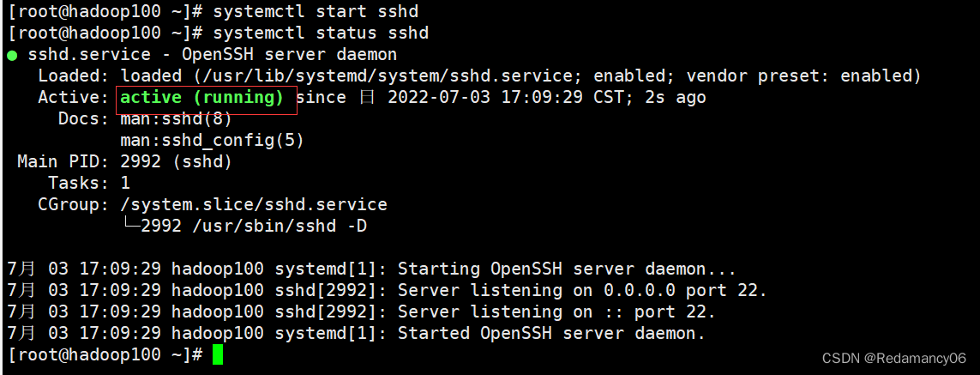Click the Main PID value 2992 (sshd)
980x375 pixels.
177,162
